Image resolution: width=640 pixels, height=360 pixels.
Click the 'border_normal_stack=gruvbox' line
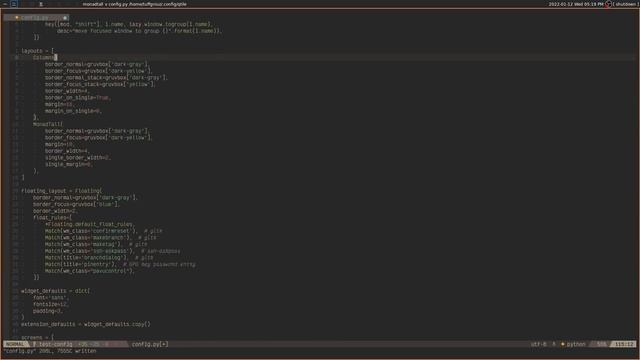coord(107,78)
